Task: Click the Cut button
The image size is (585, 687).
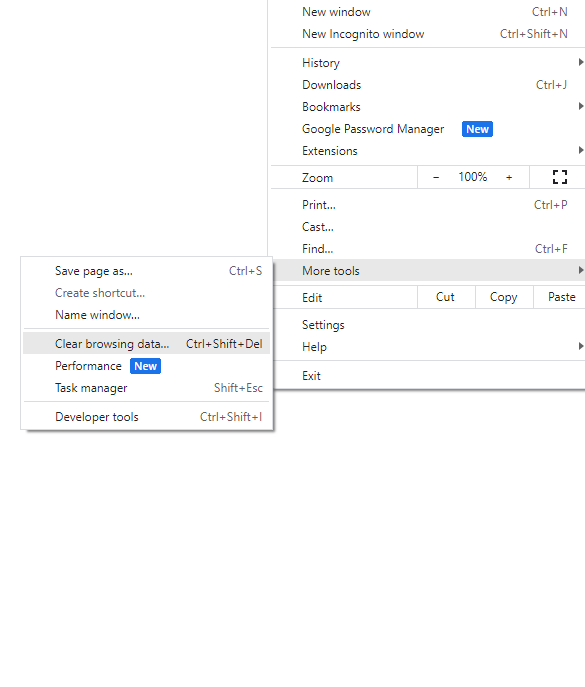Action: [x=446, y=297]
